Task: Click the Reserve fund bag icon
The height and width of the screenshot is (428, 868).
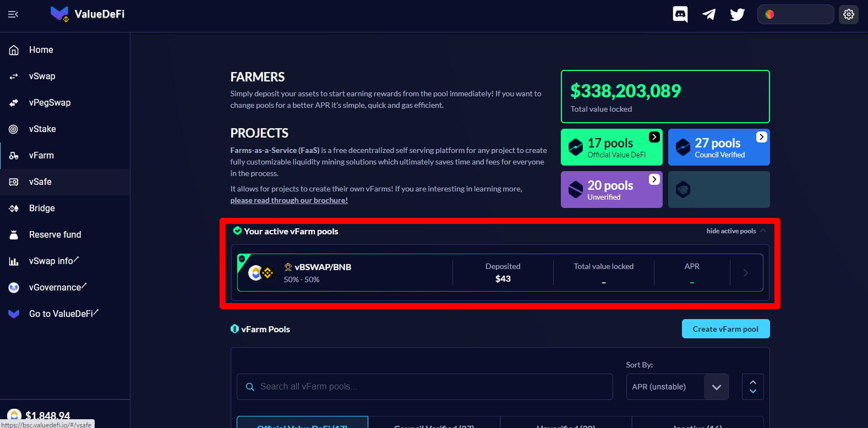Action: [x=14, y=235]
